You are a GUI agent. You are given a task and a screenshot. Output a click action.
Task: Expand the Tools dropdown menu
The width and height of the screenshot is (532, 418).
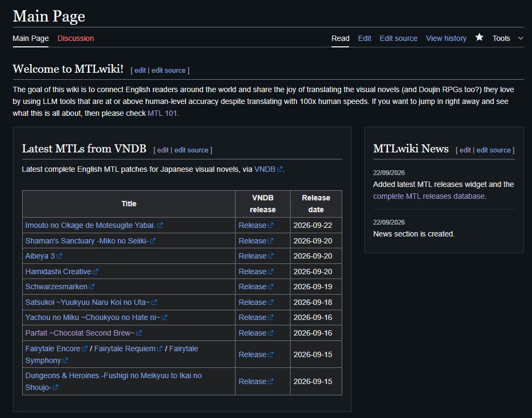point(508,38)
